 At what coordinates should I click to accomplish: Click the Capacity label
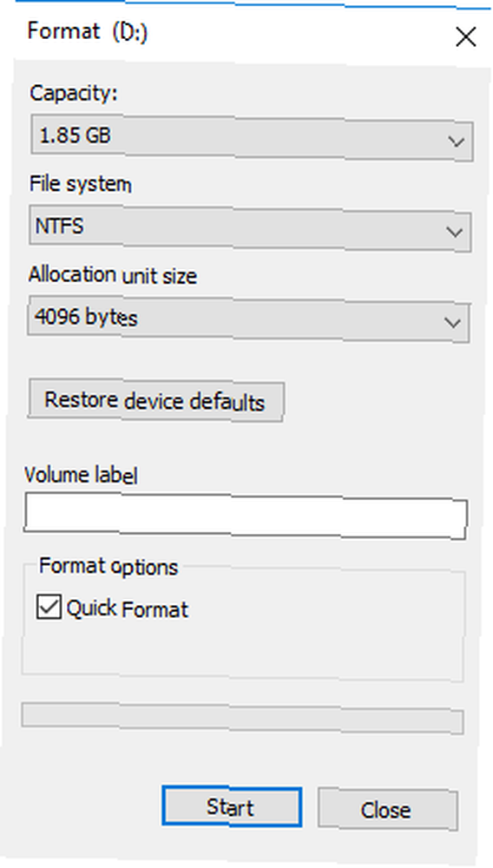click(x=74, y=93)
